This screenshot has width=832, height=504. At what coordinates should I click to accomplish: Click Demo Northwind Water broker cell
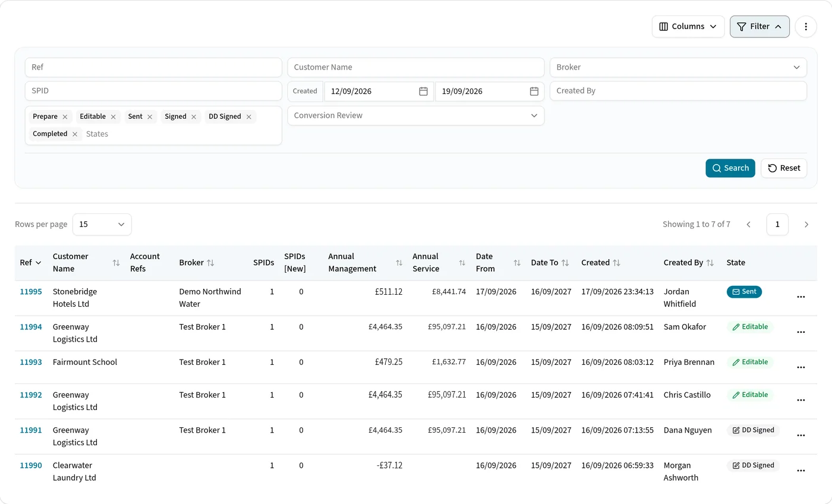pyautogui.click(x=210, y=298)
